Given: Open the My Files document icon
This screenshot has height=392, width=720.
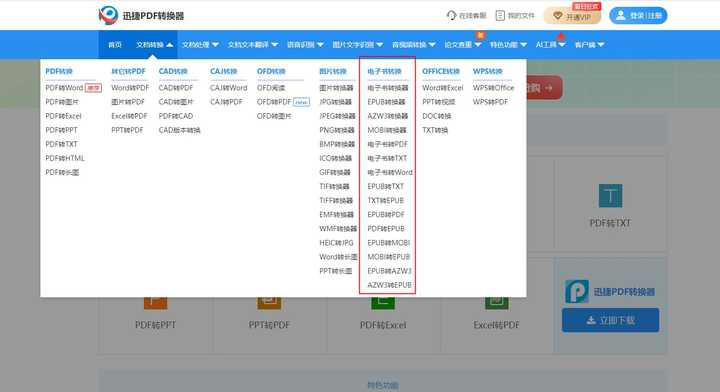Looking at the screenshot, I should tap(500, 16).
